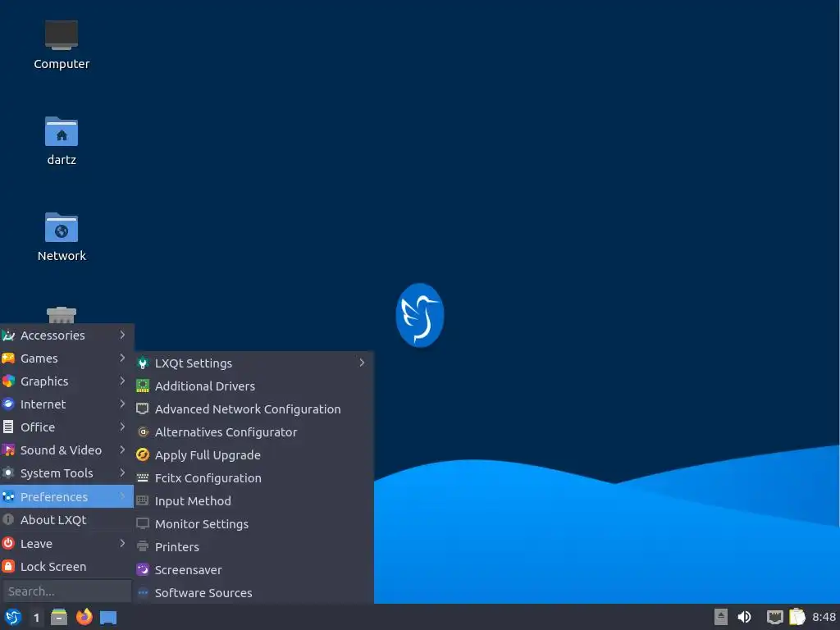Open Advanced Network Configuration
Screen dimensions: 840x630
(x=254, y=409)
